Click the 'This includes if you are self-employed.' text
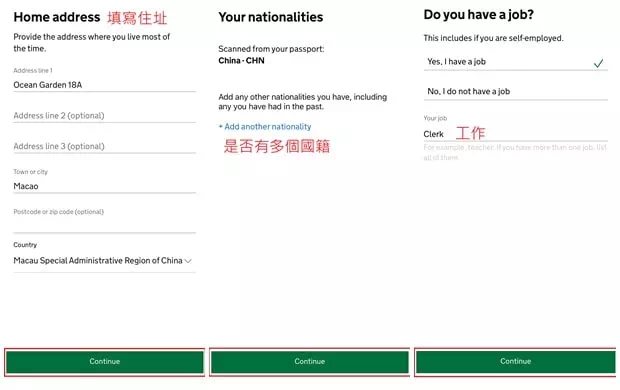This screenshot has height=390, width=620. [x=493, y=38]
